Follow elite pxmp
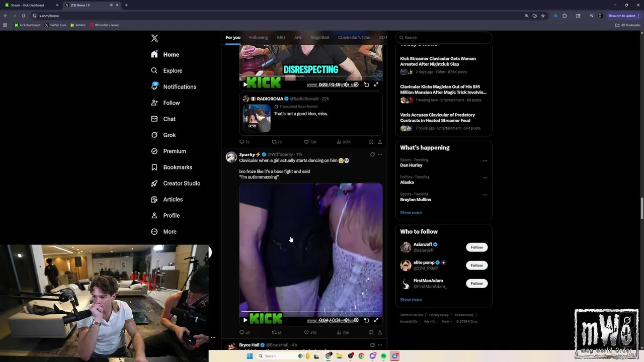The image size is (644, 362). 476,265
